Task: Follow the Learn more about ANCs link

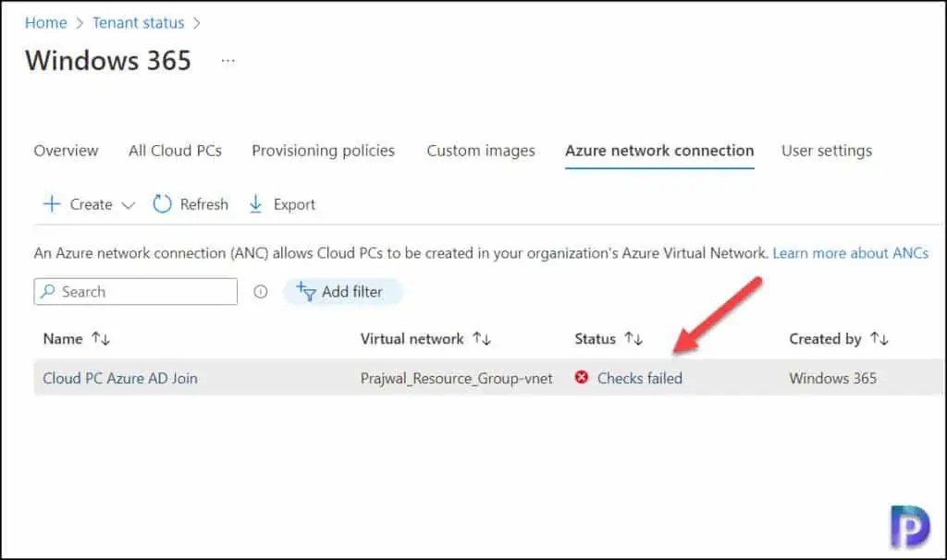Action: [x=849, y=252]
